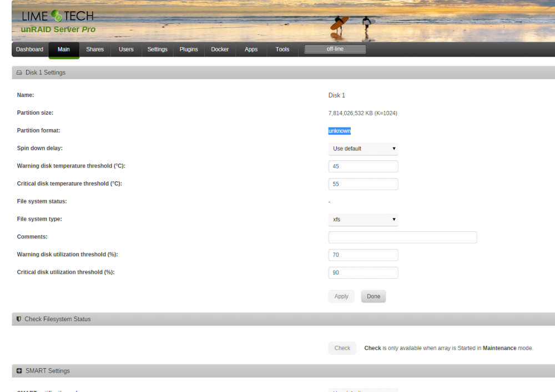
Task: Click the highlighted 'unknown' partition format text
Action: pos(340,131)
